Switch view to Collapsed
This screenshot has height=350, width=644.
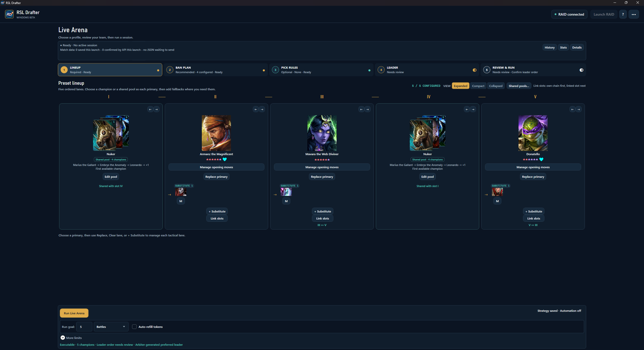pyautogui.click(x=496, y=86)
